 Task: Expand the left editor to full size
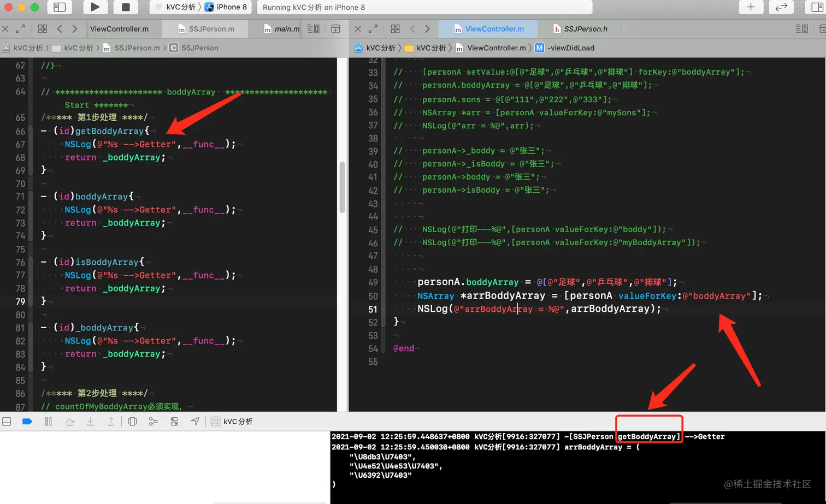20,29
